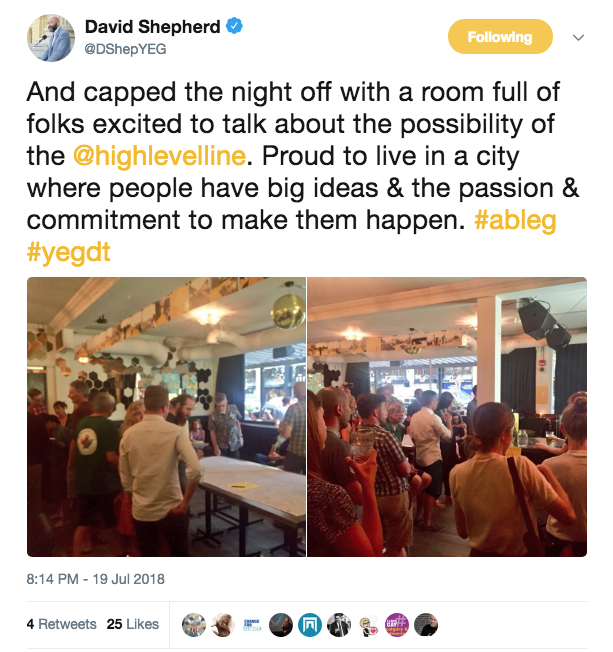Click the second liker avatar
613x652 pixels.
[x=223, y=624]
